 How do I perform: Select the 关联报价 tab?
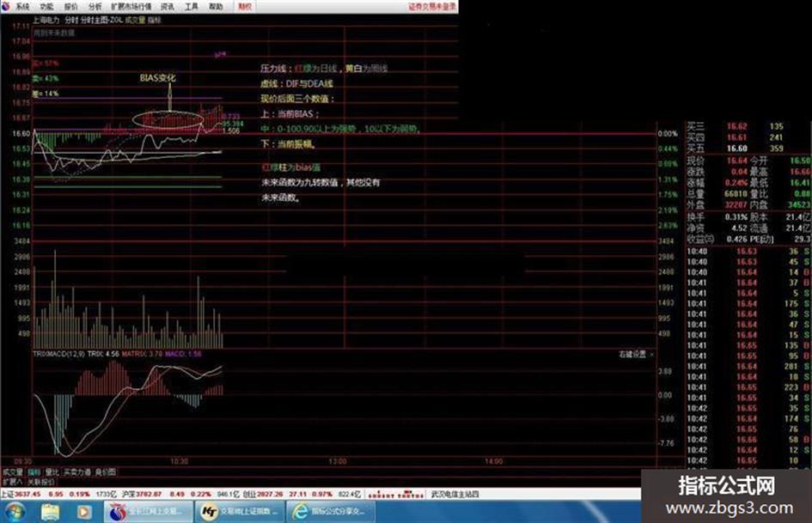(41, 482)
